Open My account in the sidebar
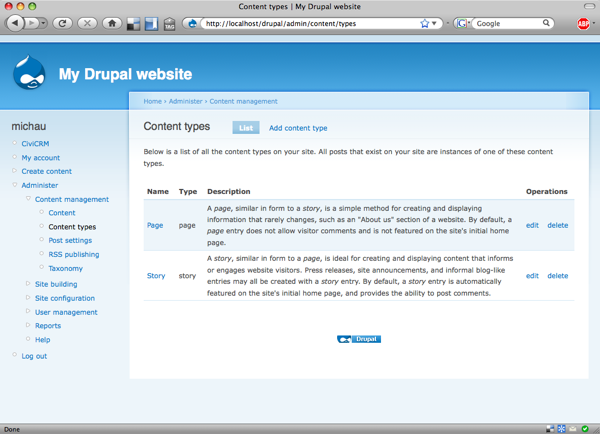Viewport: 600px width, 434px height. point(41,158)
